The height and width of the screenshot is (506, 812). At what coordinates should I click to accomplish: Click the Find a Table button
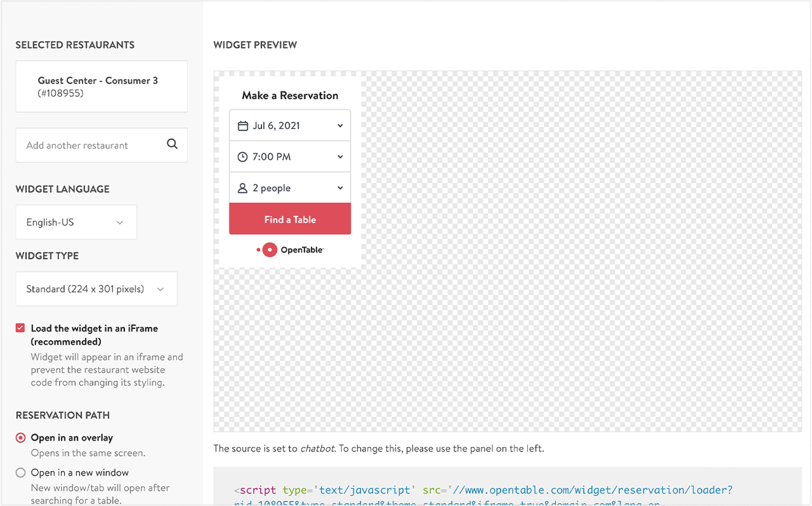click(x=289, y=219)
